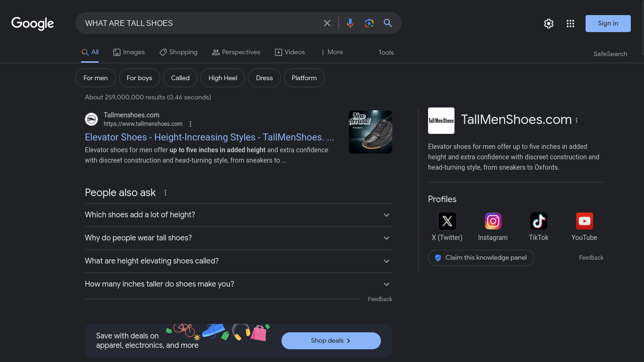Click the https://www.tallmenshoes.com URL text
644x362 pixels.
click(143, 124)
